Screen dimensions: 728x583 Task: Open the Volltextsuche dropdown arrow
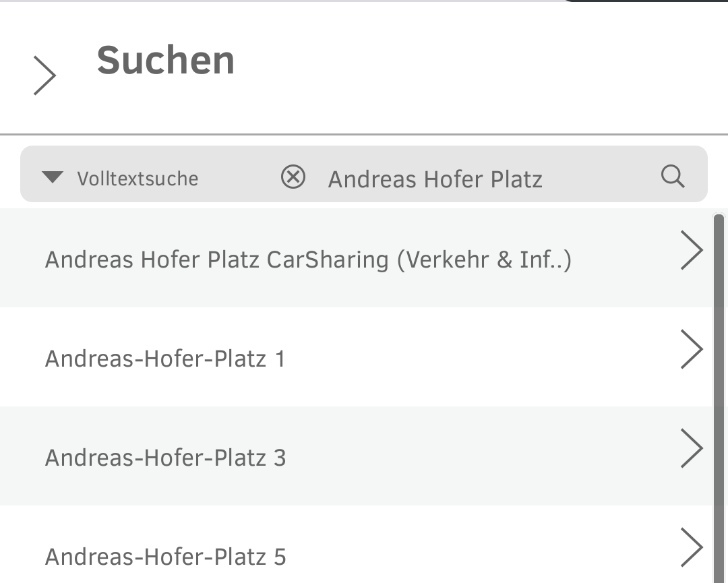[53, 177]
